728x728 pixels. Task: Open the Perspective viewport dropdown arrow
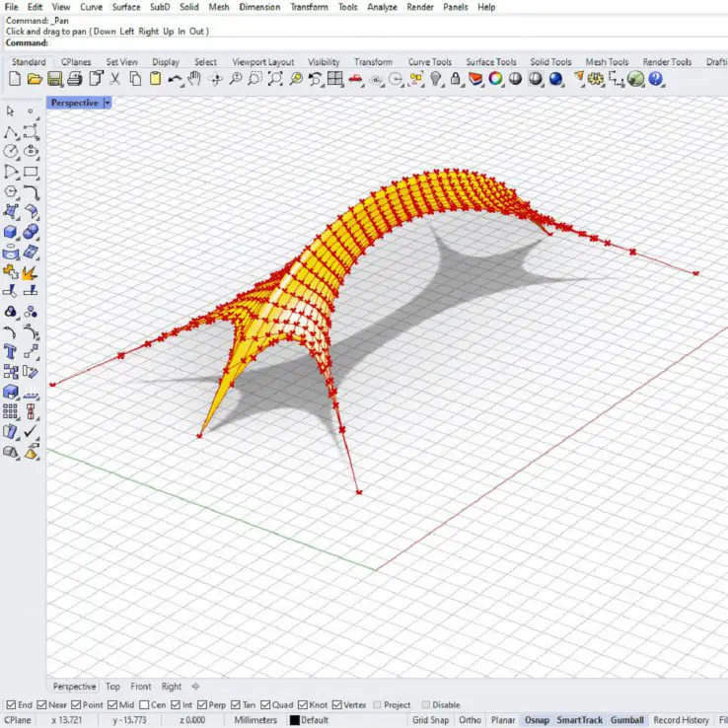click(x=107, y=103)
